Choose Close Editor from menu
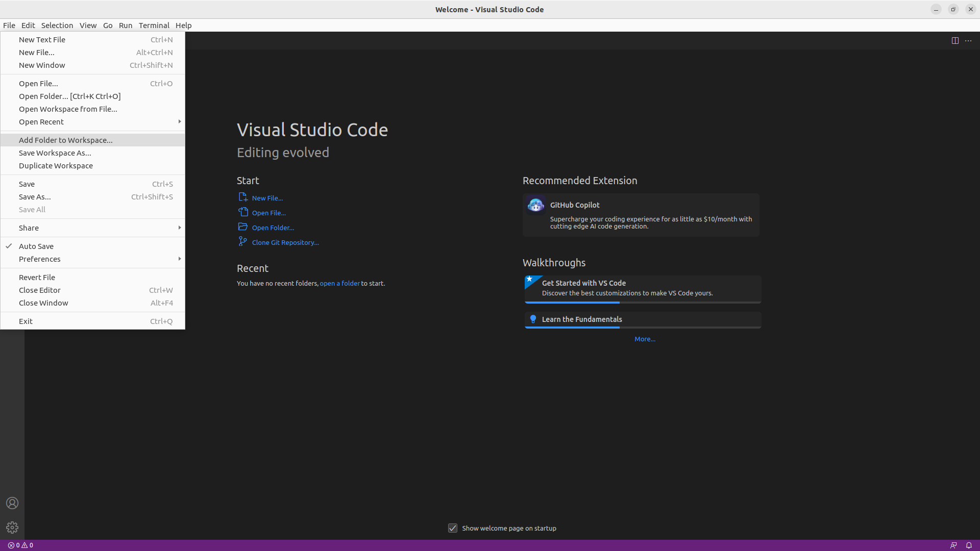The height and width of the screenshot is (551, 980). pyautogui.click(x=92, y=290)
